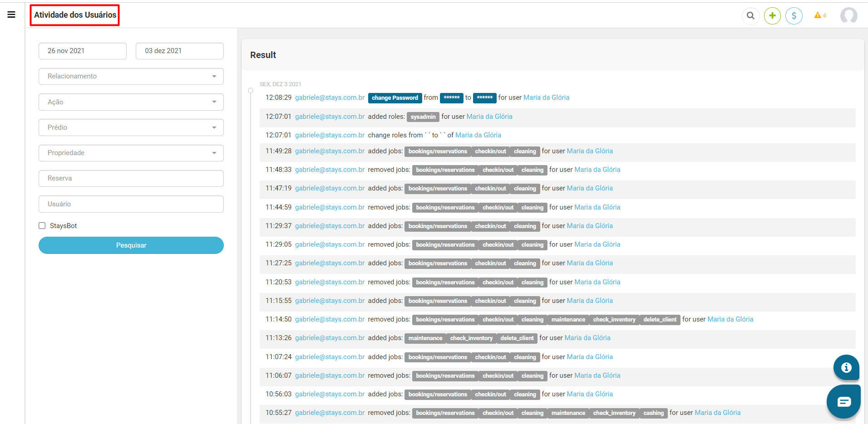Open the user profile avatar

(848, 16)
